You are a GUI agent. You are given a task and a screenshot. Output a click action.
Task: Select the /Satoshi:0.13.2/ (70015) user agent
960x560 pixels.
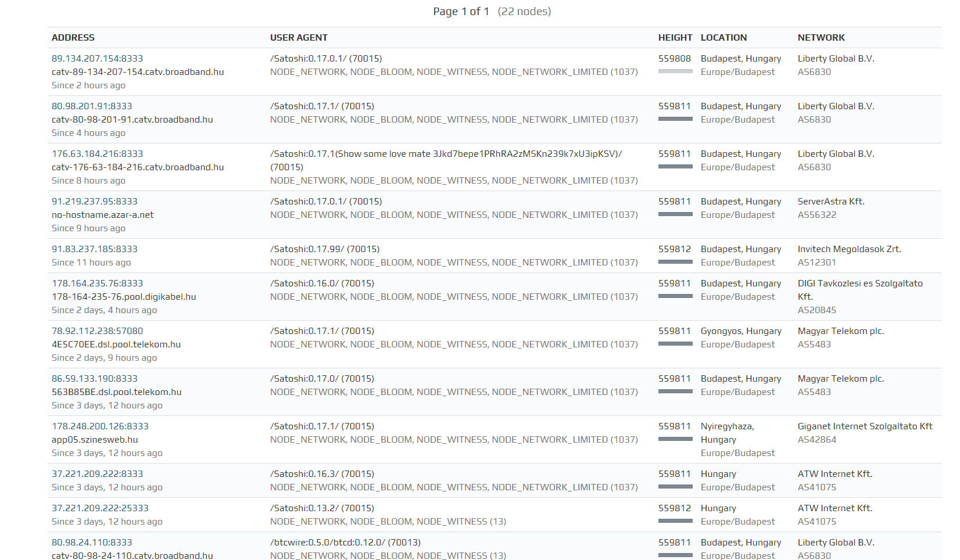point(322,508)
